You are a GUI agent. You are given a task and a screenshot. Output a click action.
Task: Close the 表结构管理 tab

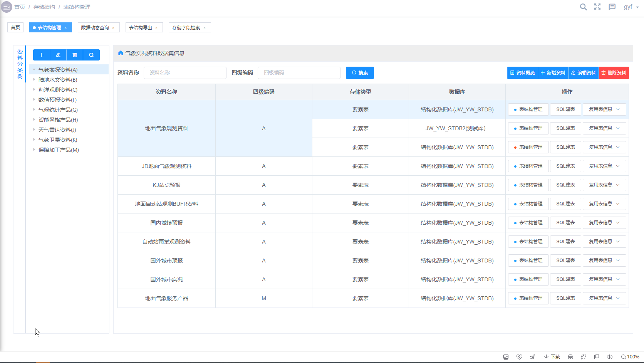tap(65, 28)
